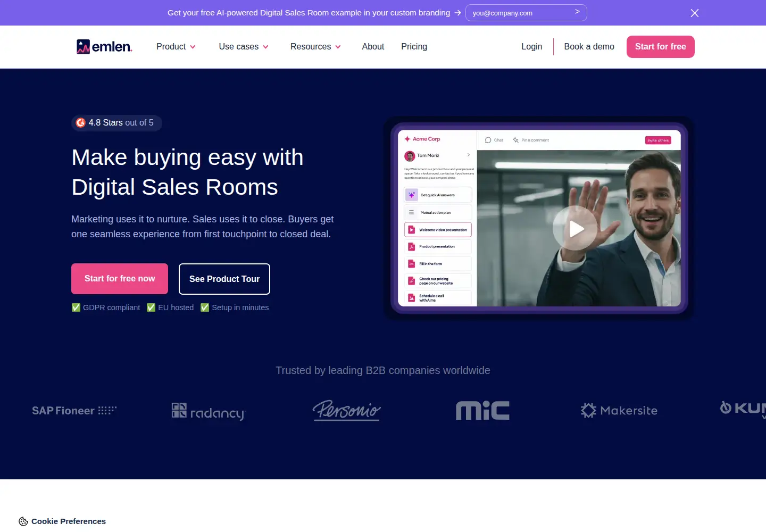This screenshot has height=532, width=766.
Task: Click See Product Tour button
Action: [224, 279]
